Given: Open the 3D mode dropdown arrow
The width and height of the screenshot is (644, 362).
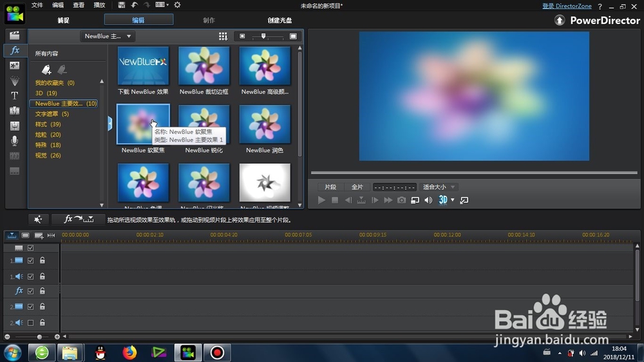Looking at the screenshot, I should point(453,200).
